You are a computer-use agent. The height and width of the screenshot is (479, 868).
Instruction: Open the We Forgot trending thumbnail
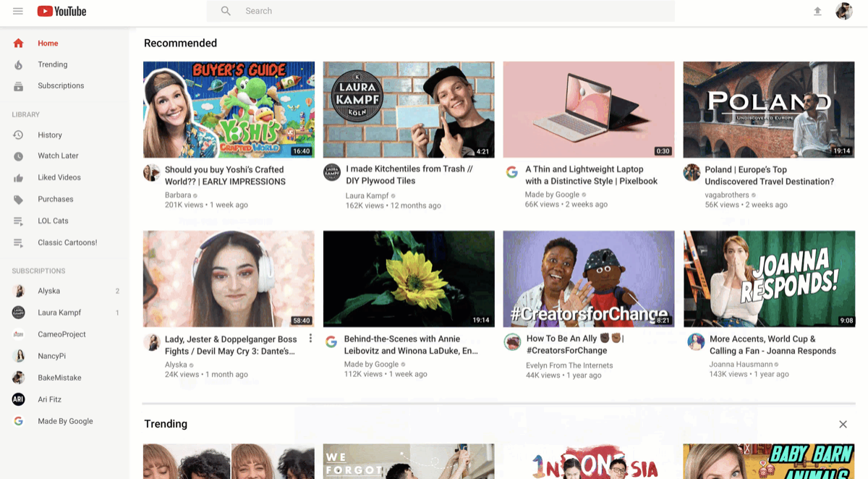(409, 462)
